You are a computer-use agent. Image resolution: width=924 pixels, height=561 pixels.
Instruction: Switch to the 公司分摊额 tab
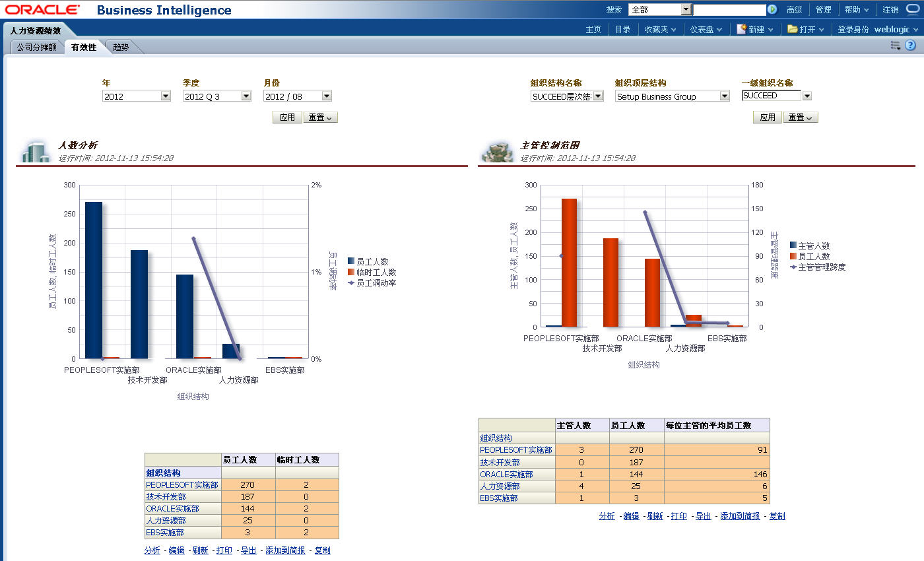(36, 48)
